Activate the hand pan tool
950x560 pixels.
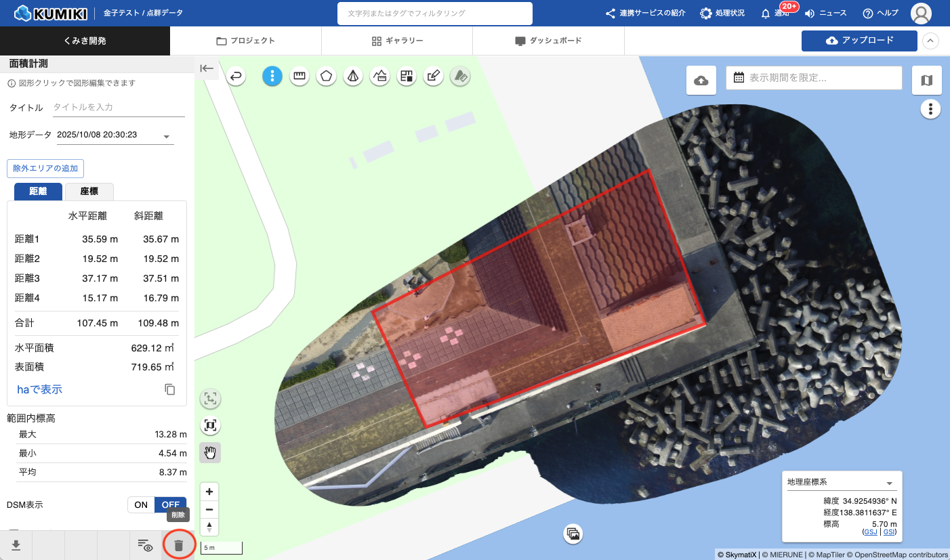(x=210, y=452)
